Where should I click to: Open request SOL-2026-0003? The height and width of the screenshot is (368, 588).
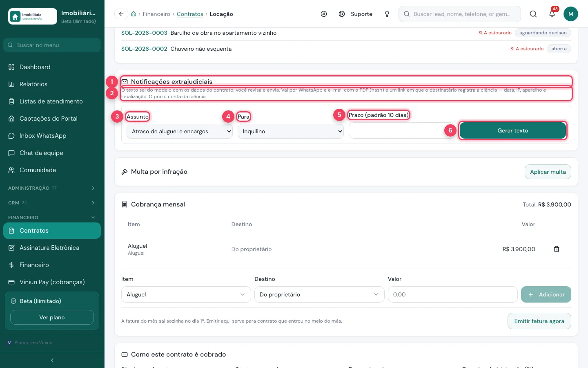click(144, 33)
